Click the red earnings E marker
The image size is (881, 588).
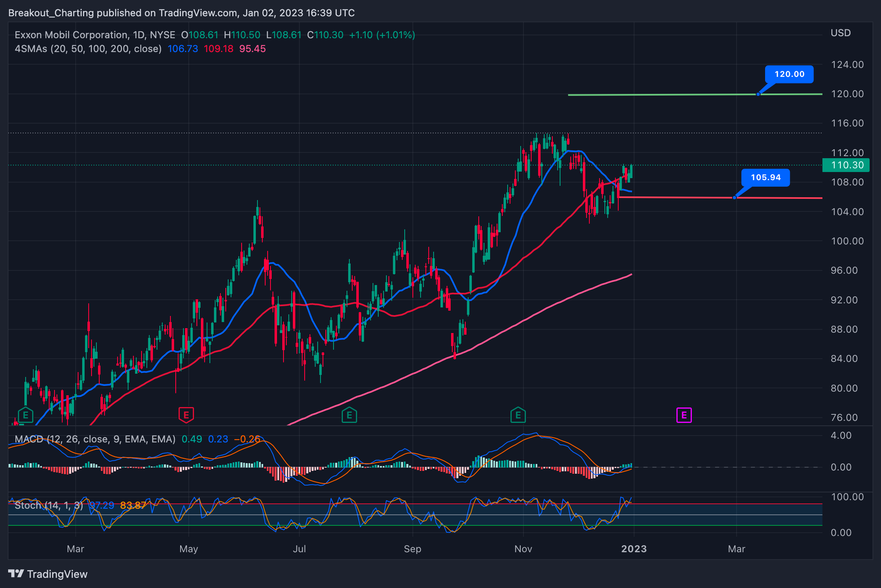pos(186,415)
